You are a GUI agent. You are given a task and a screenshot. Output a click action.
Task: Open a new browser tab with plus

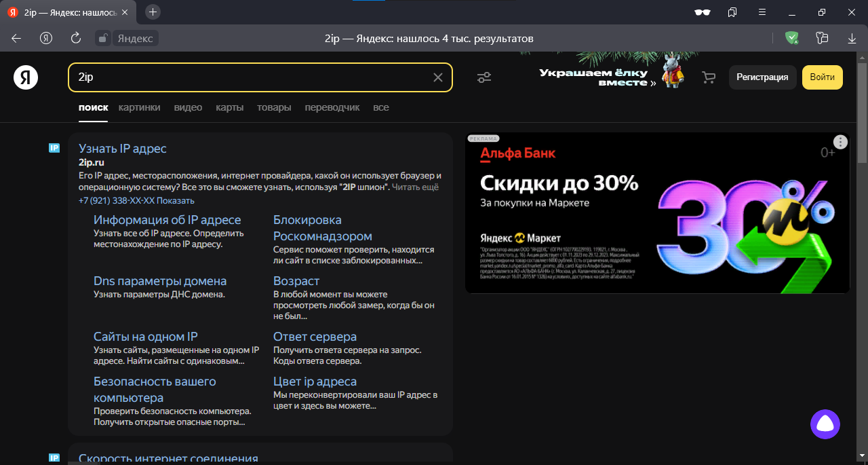[x=152, y=12]
